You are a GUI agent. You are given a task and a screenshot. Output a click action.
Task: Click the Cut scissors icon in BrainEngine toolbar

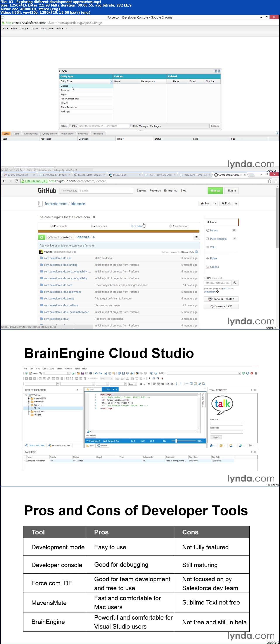[106, 373]
